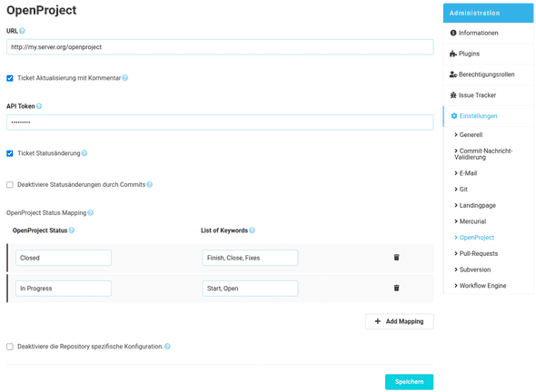
Task: Open the Mercurial settings link
Action: pos(472,221)
